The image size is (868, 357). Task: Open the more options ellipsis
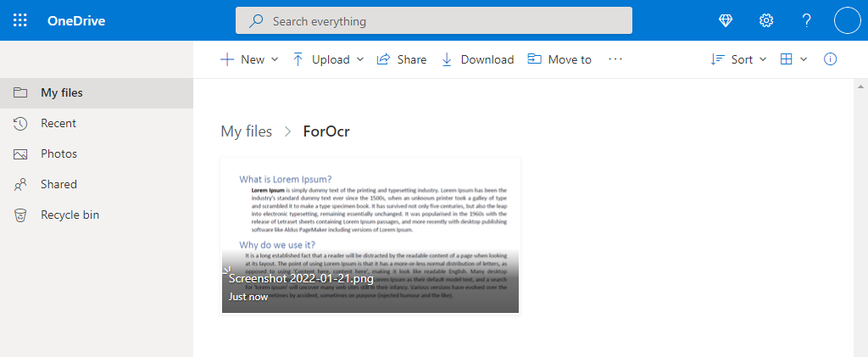(615, 59)
